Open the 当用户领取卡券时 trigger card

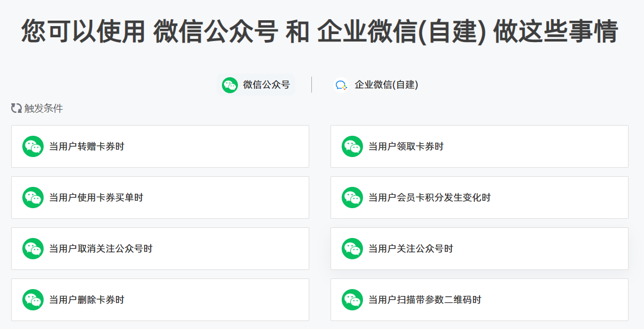pos(480,146)
